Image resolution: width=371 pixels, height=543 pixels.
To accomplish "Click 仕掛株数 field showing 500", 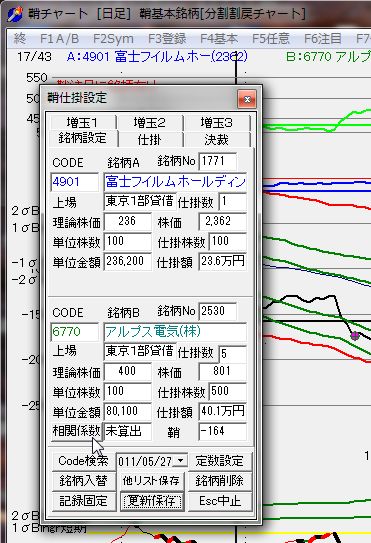I will [228, 391].
